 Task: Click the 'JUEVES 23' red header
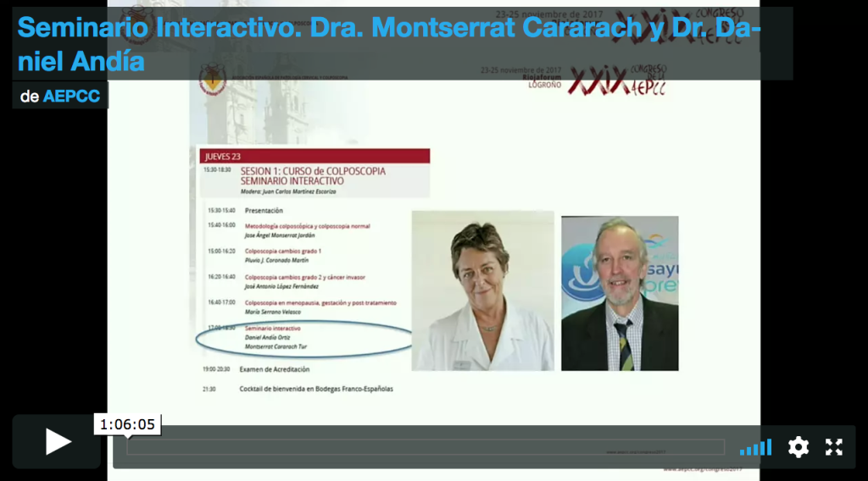(x=314, y=157)
